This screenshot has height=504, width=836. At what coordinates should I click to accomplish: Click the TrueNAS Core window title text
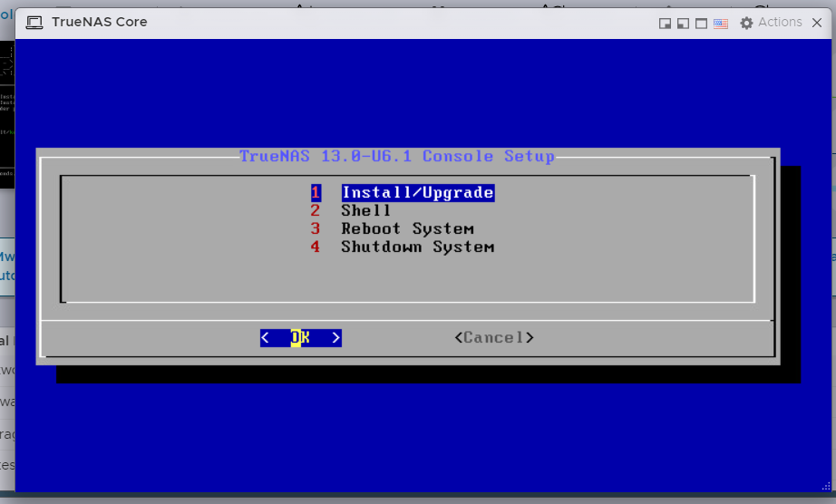point(99,22)
